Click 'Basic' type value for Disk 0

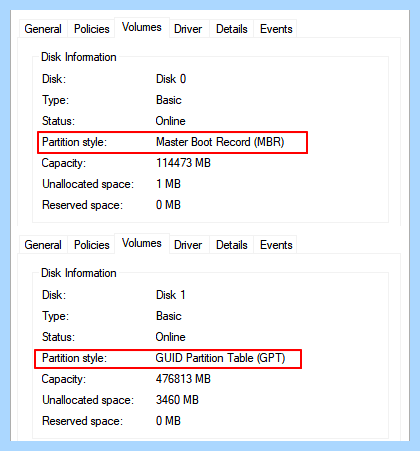pos(169,100)
